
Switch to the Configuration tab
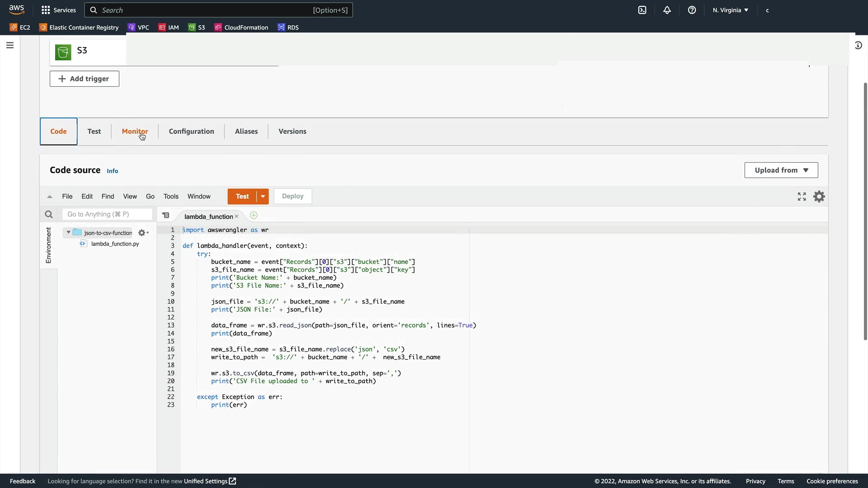(191, 131)
